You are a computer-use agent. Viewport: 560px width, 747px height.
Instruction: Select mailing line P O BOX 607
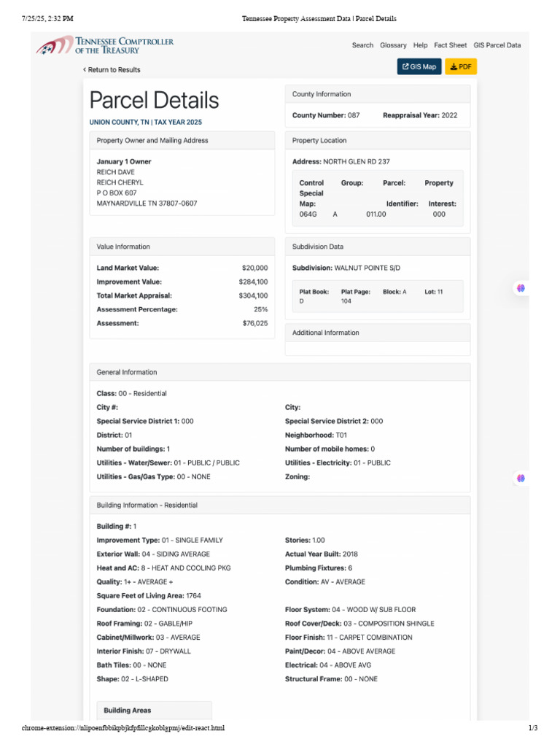click(117, 193)
